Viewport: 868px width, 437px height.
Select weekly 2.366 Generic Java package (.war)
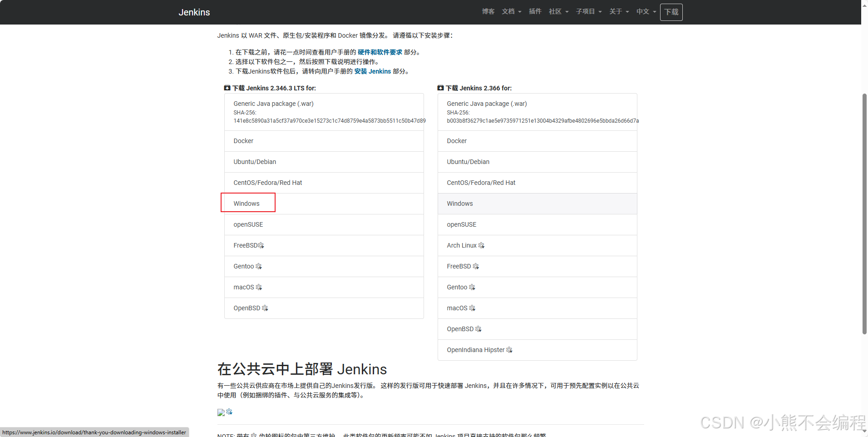coord(538,112)
